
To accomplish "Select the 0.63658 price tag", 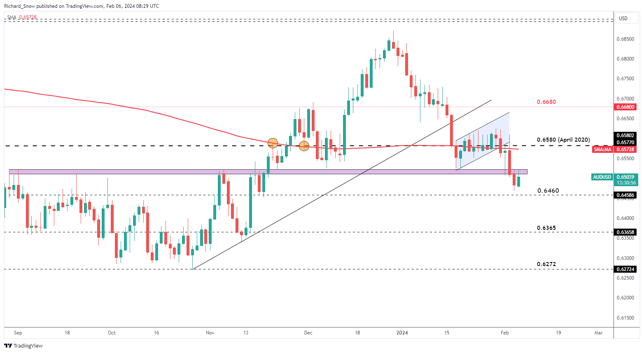I will [x=626, y=232].
